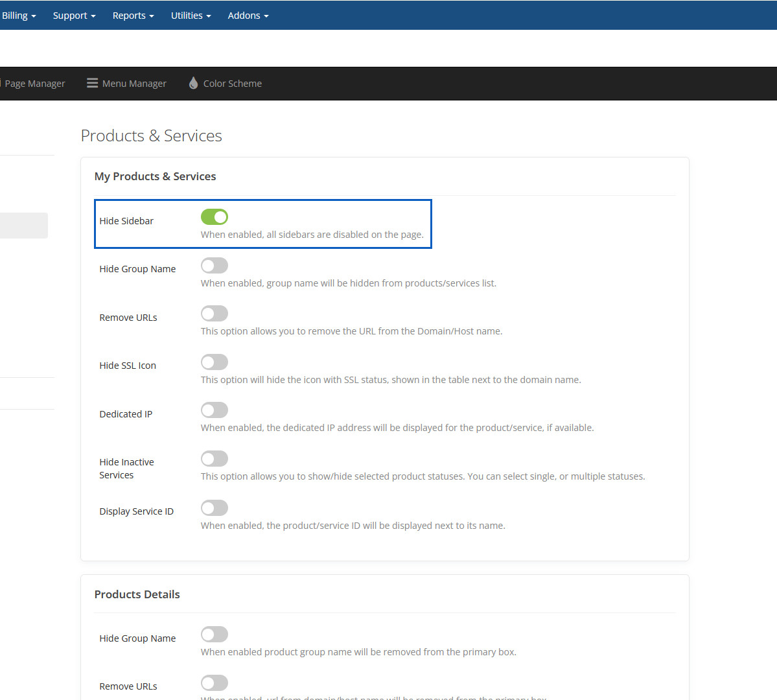This screenshot has width=777, height=700.
Task: Expand the Billing dropdown menu
Action: tap(19, 16)
